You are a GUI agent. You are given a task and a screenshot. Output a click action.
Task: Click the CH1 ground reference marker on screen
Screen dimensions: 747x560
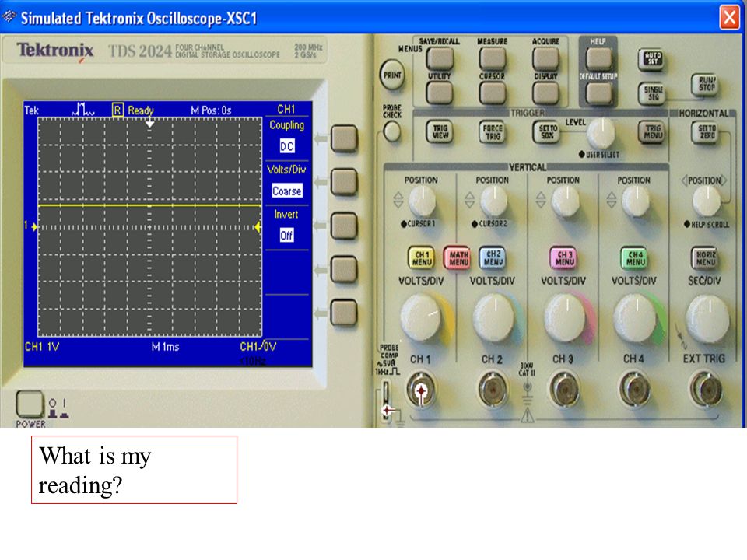click(31, 226)
